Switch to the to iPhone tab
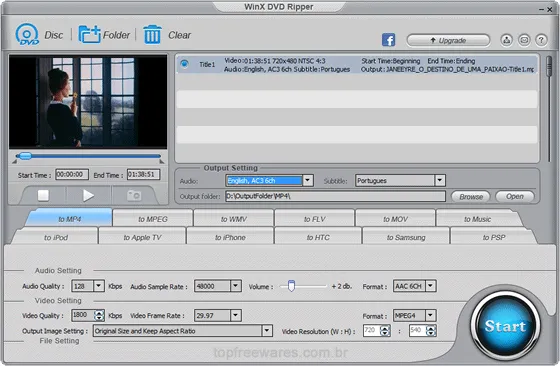 coord(230,237)
